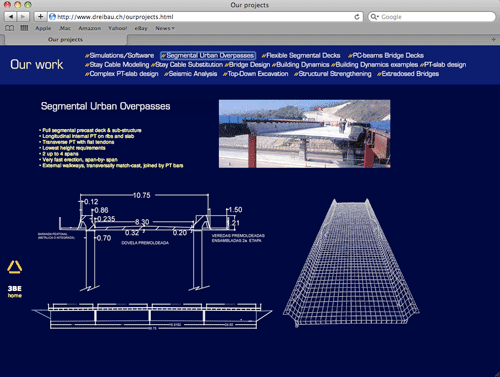Click the yellow 3BE triangle logo
Image resolution: width=500 pixels, height=377 pixels.
click(15, 267)
